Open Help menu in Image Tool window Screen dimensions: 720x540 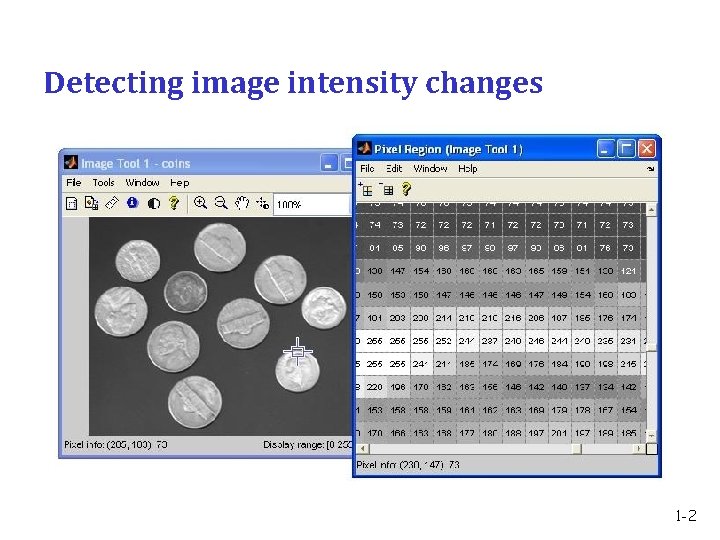[x=180, y=183]
